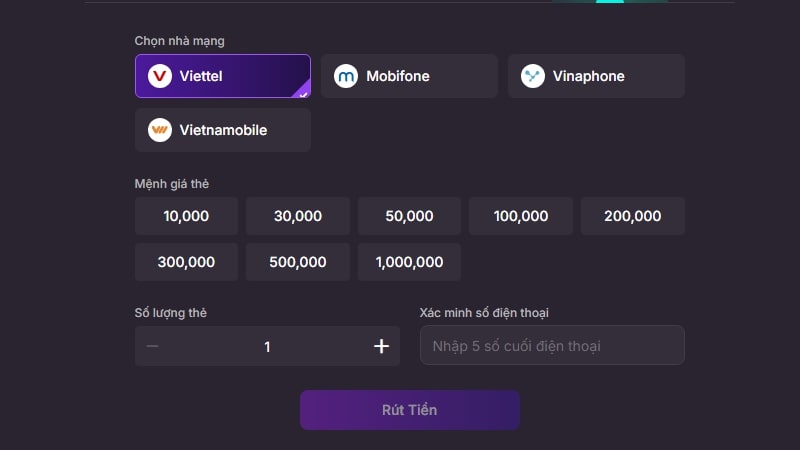Screen dimensions: 800x450
Task: Click the Vietnamobile logo icon
Action: (160, 130)
